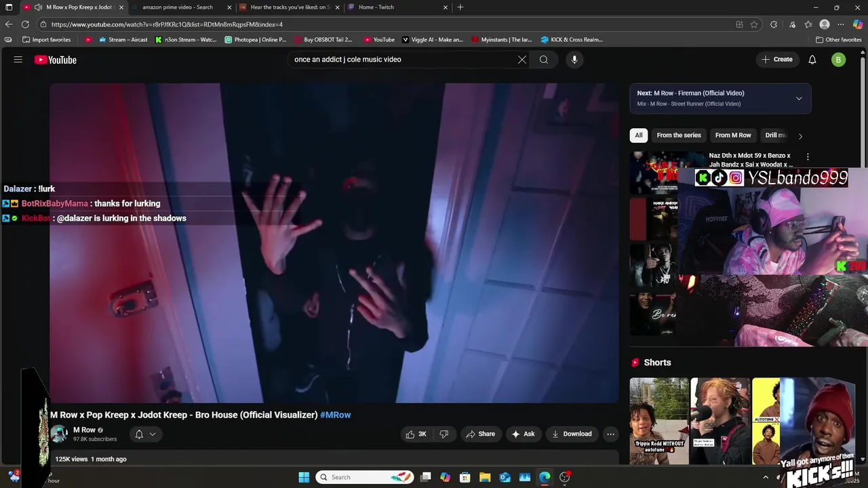Go to the YouTube home logo
This screenshot has width=868, height=488.
click(x=56, y=60)
